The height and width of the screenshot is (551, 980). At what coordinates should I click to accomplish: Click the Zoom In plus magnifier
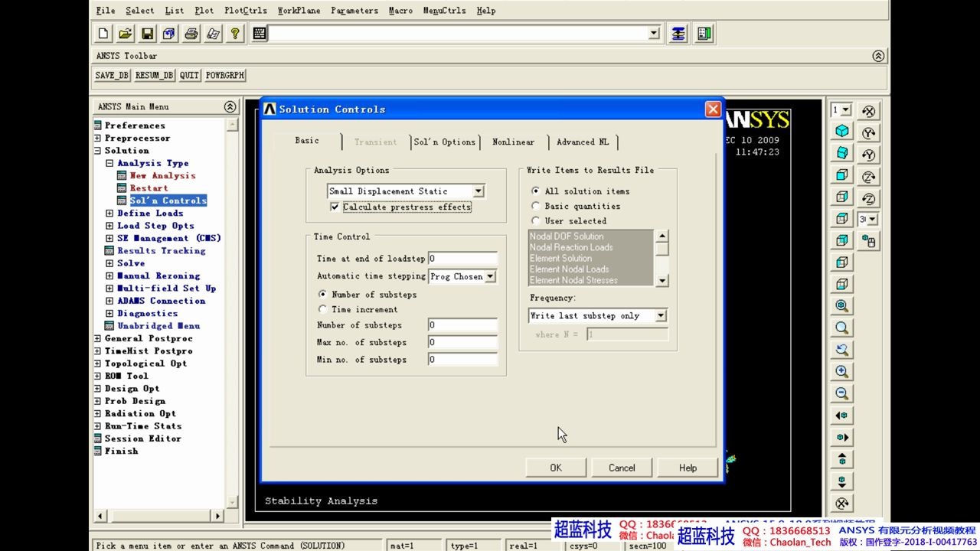(842, 372)
